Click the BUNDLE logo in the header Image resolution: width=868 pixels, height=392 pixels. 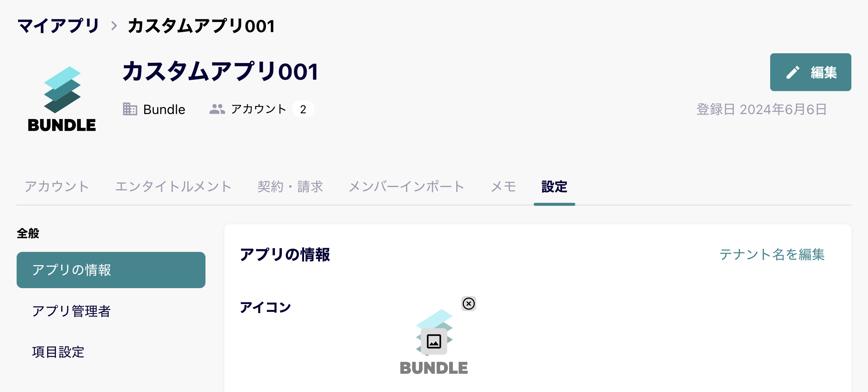62,99
